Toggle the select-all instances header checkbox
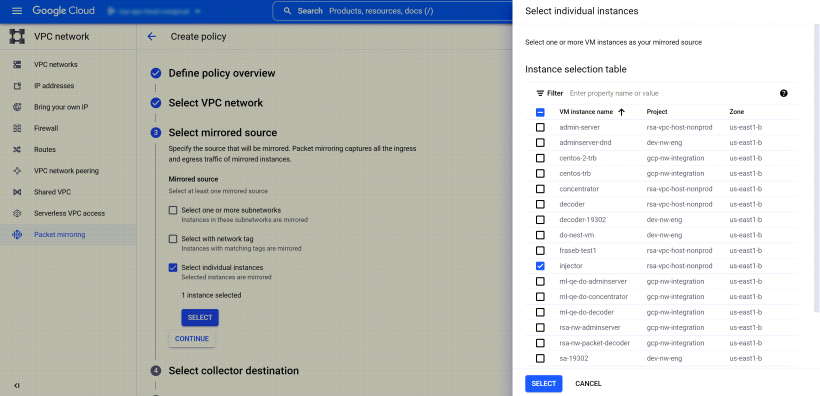The width and height of the screenshot is (820, 396). point(540,112)
